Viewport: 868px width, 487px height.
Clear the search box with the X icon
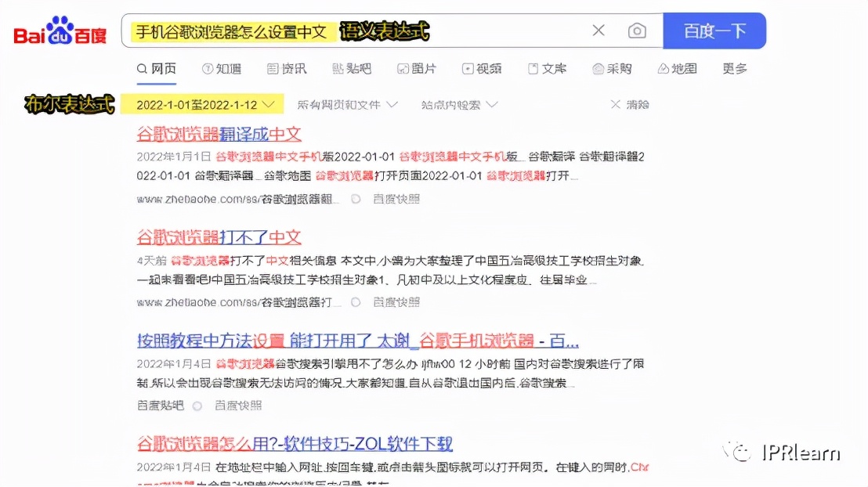[x=599, y=31]
